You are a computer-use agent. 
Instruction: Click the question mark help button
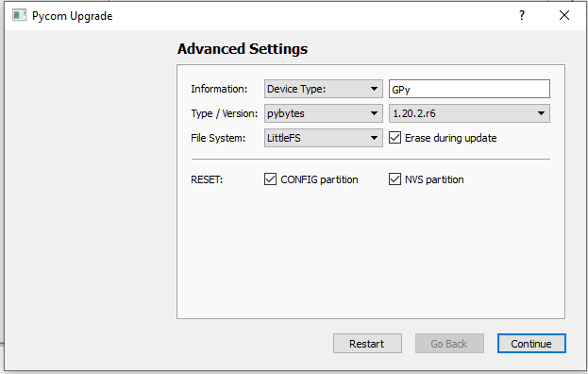[522, 15]
